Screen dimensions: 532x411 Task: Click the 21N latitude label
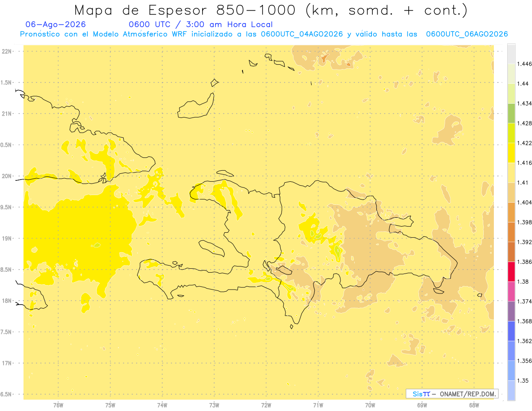(x=7, y=114)
